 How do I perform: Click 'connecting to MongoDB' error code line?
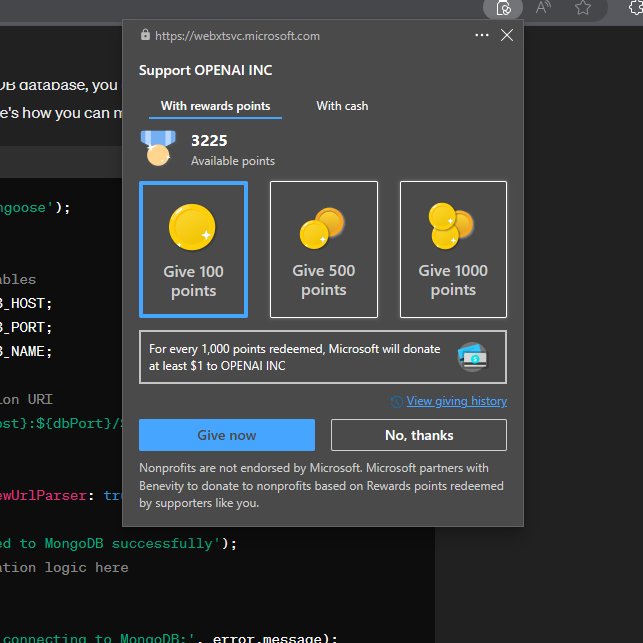pyautogui.click(x=169, y=638)
